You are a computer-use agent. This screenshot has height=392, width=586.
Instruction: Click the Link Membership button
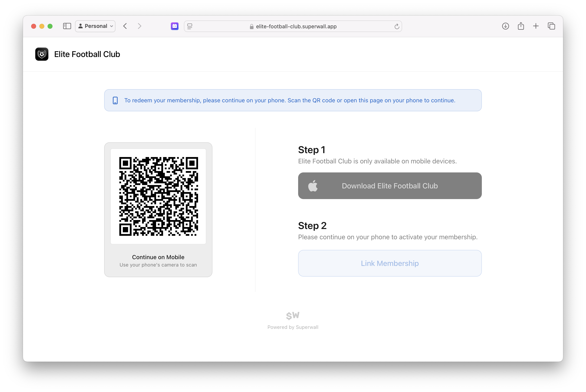pyautogui.click(x=390, y=263)
